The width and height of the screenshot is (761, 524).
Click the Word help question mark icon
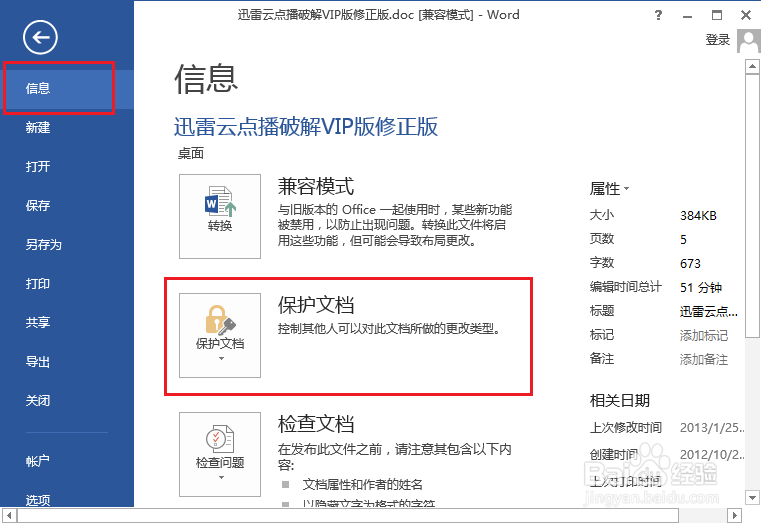(658, 15)
